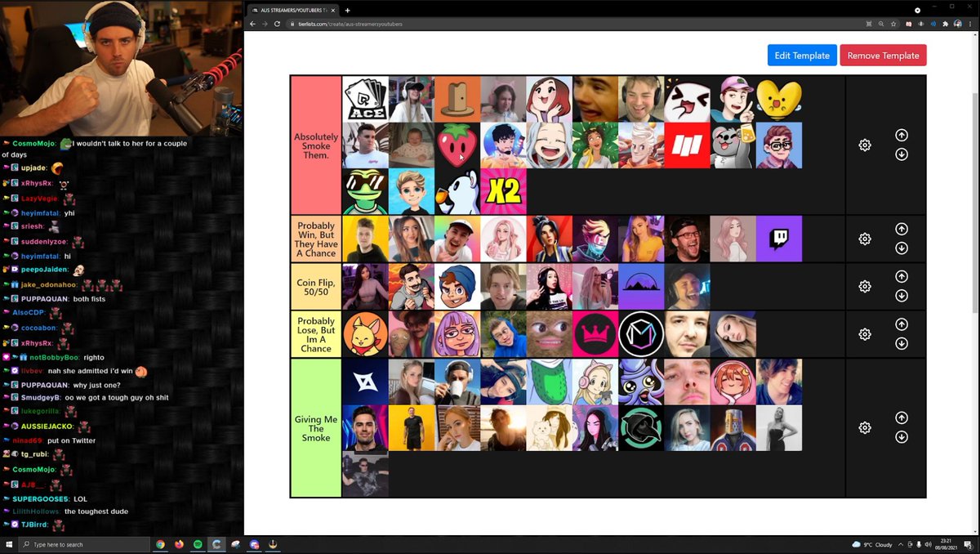This screenshot has width=980, height=554.
Task: Select the ACE cards logo thumbnail
Action: tap(366, 99)
